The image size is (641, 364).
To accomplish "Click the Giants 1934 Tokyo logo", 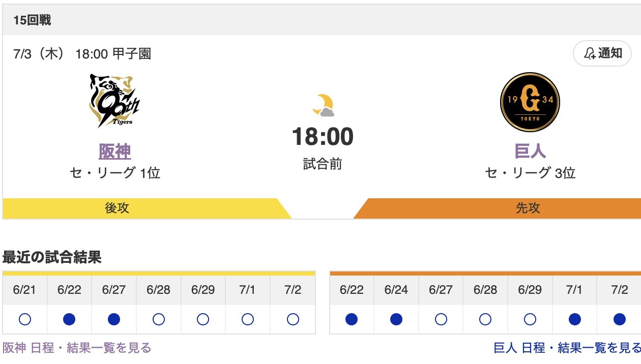I will (x=530, y=102).
